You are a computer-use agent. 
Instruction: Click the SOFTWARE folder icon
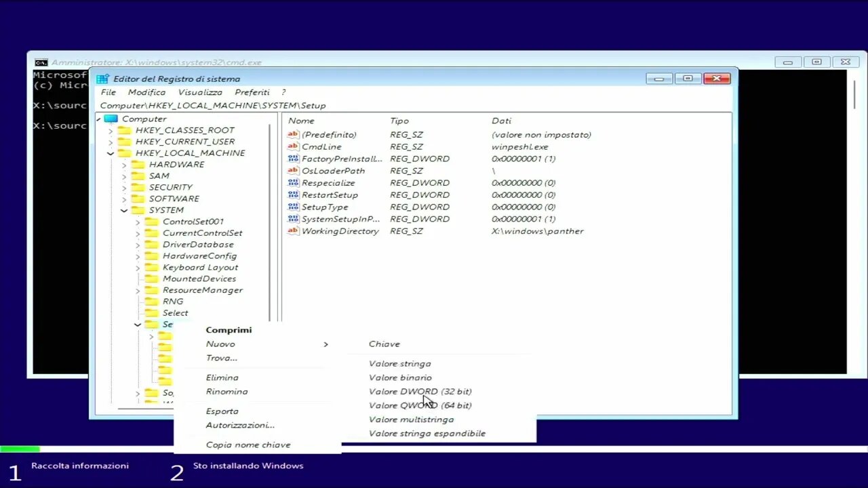[138, 199]
